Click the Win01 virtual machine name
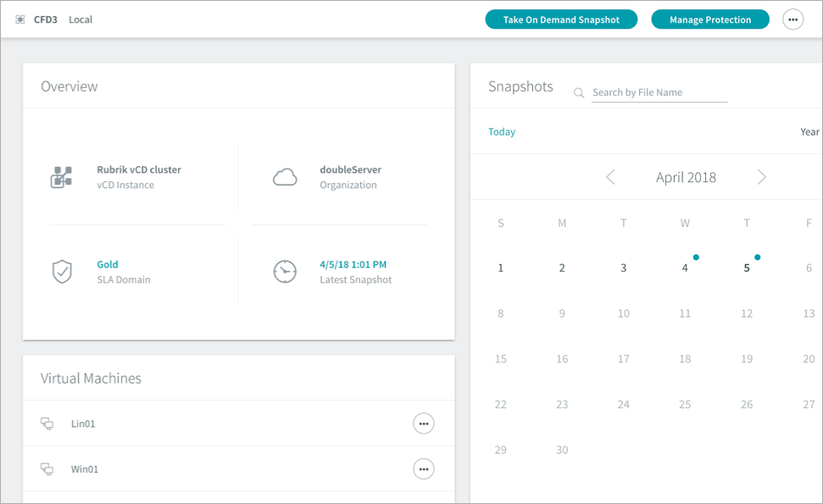The width and height of the screenshot is (823, 504). coord(85,469)
